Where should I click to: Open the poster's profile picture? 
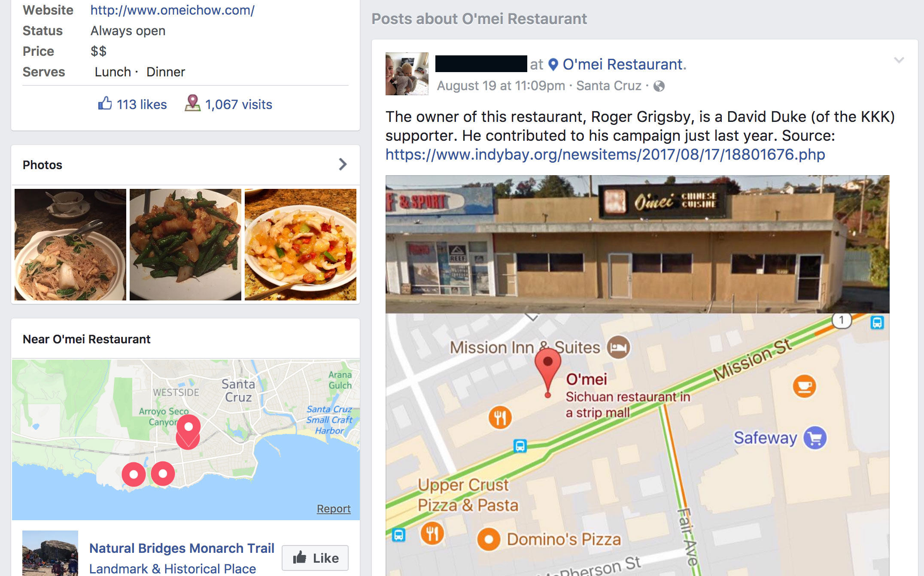point(407,73)
